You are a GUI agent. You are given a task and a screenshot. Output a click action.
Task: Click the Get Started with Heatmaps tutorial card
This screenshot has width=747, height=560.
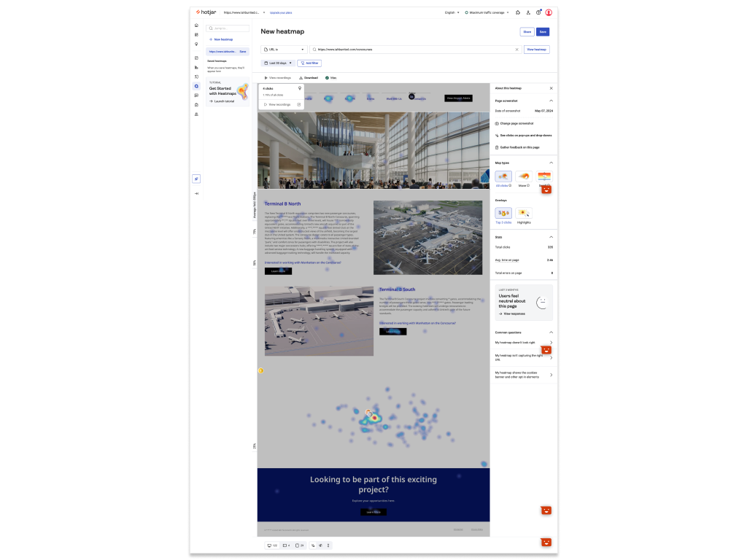coord(228,91)
